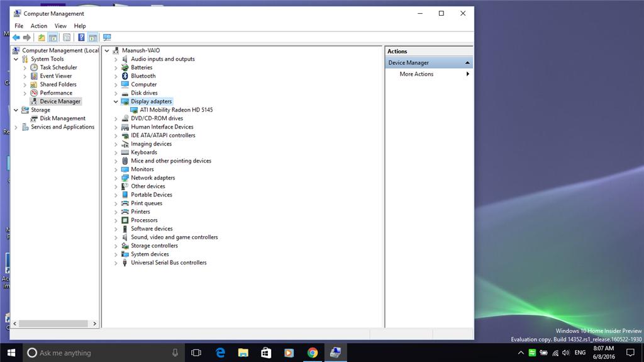Select the Software devices row
This screenshot has height=362, width=644.
(152, 229)
